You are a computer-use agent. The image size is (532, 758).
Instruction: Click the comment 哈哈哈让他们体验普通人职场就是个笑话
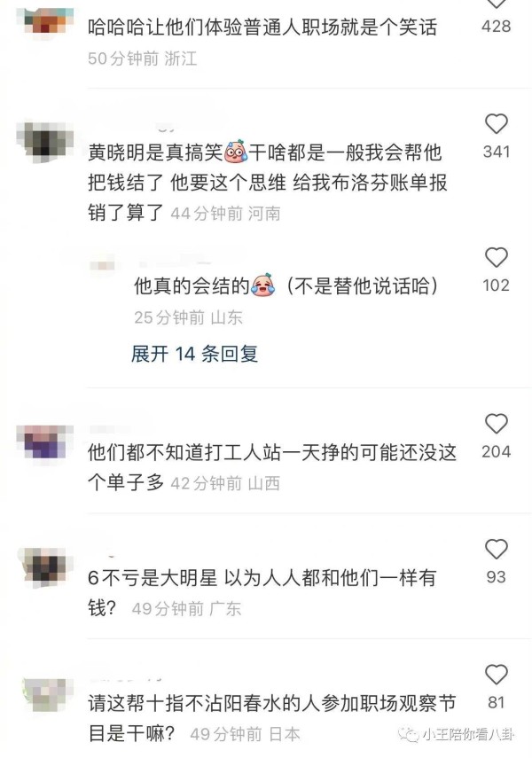tap(262, 27)
